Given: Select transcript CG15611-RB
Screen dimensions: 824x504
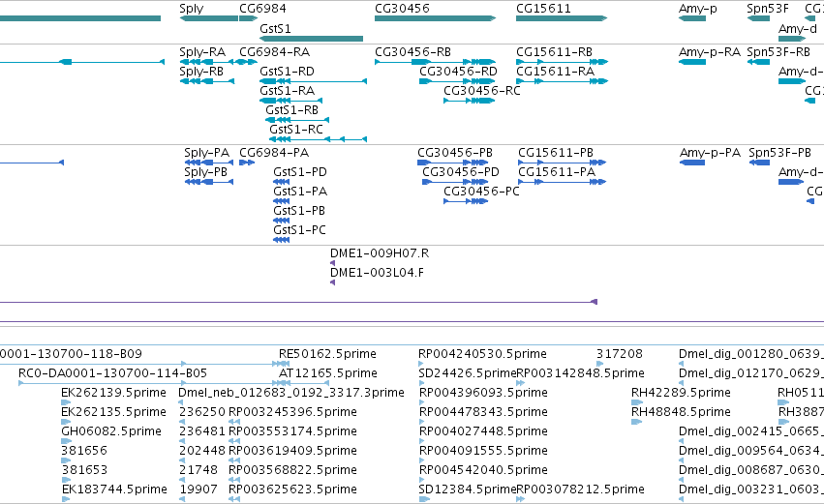Looking at the screenshot, I should (x=555, y=52).
